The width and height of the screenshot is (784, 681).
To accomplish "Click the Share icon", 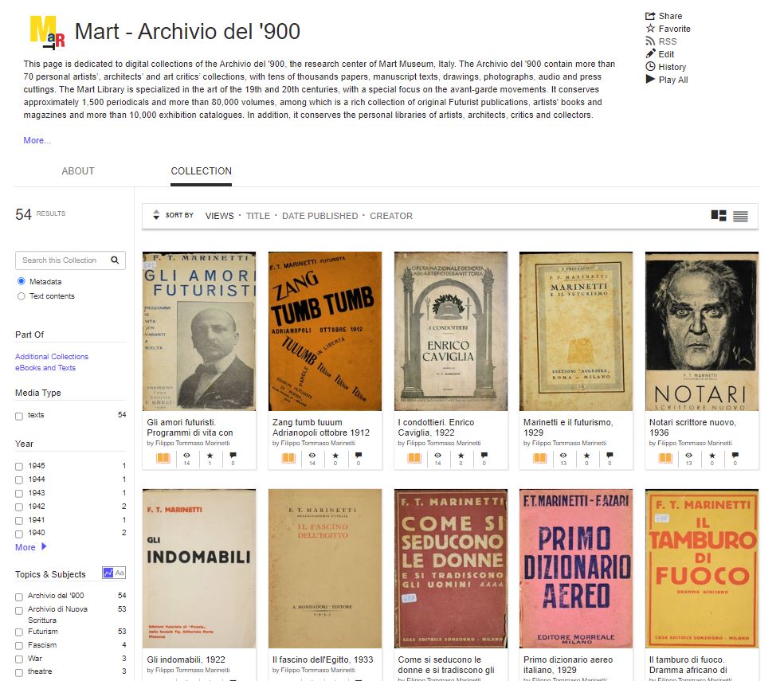I will 650,16.
